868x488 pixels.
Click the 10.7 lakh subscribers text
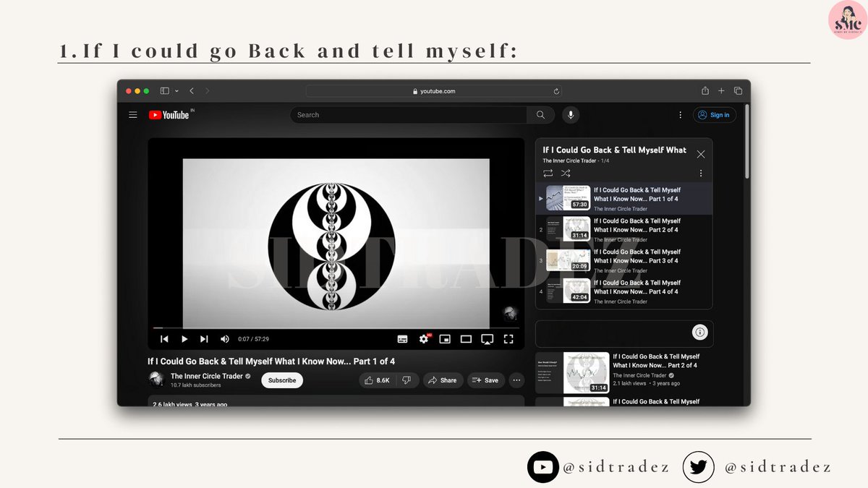pos(195,385)
